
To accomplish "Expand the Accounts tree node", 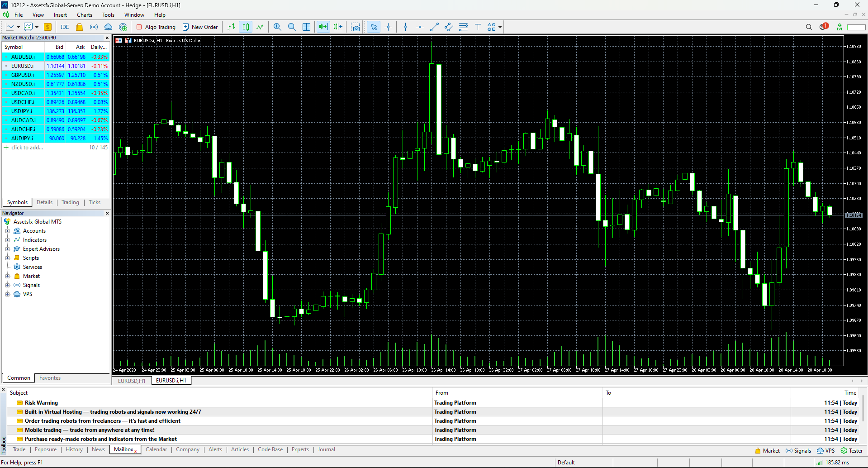I will [x=7, y=231].
